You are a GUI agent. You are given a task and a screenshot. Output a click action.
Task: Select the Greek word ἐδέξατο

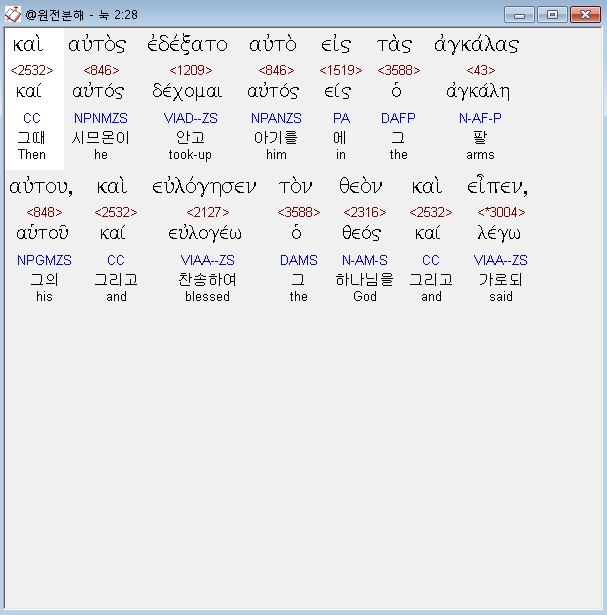click(x=187, y=44)
